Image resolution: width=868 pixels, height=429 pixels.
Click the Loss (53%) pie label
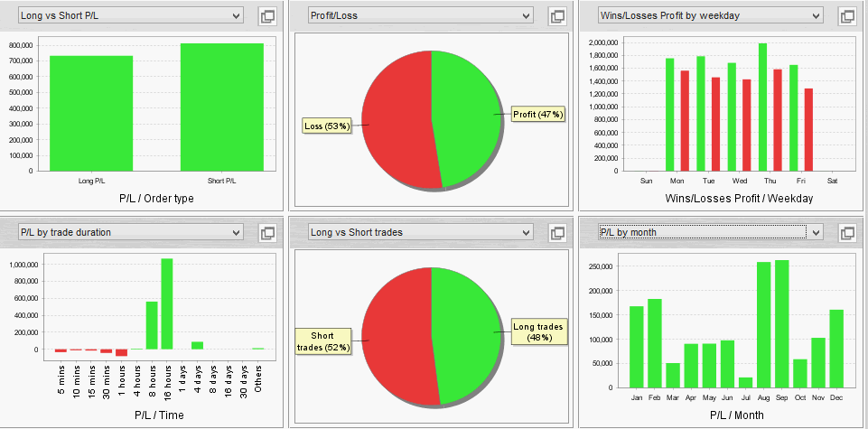click(327, 126)
